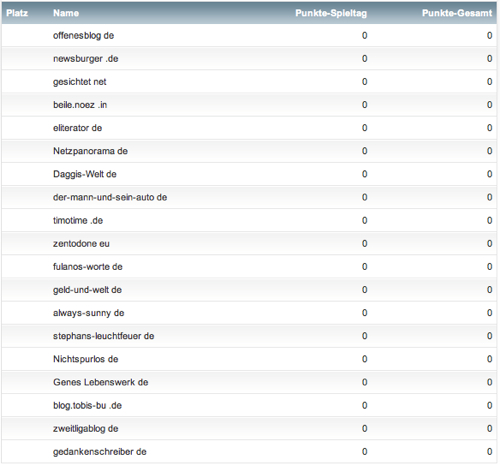Viewport: 500px width, 466px height.
Task: Click the Platz column header
Action: point(17,13)
